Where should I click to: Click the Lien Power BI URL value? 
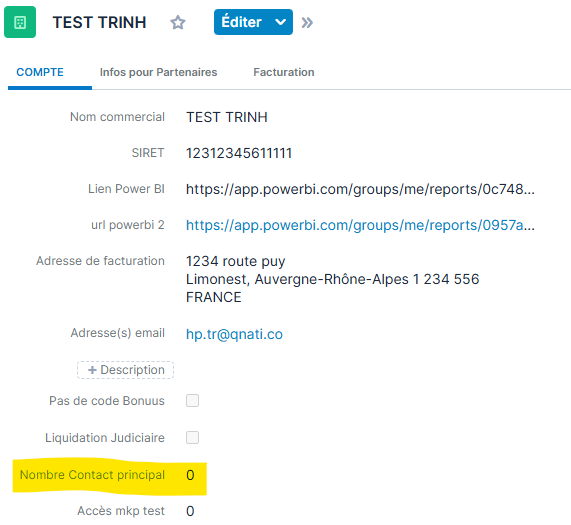(x=360, y=189)
